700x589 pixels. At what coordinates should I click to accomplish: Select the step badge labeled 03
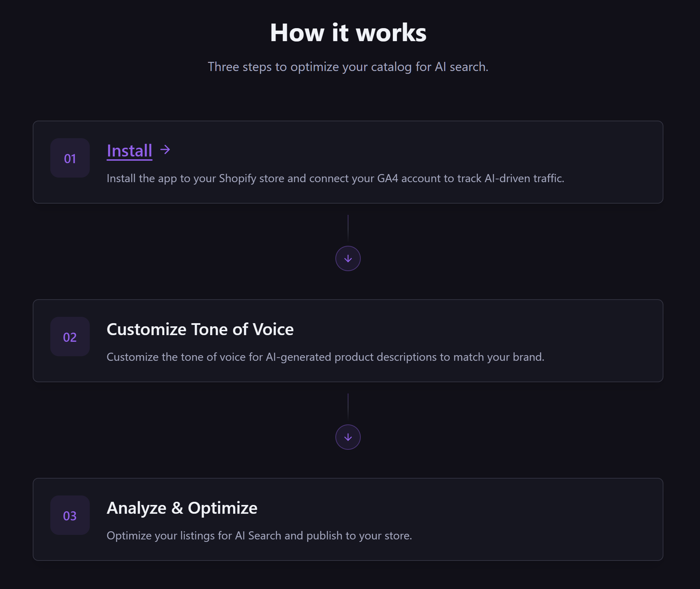pyautogui.click(x=70, y=515)
